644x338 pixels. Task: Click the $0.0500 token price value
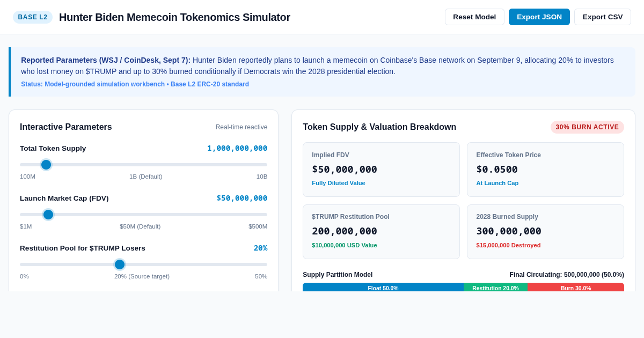pos(497,169)
